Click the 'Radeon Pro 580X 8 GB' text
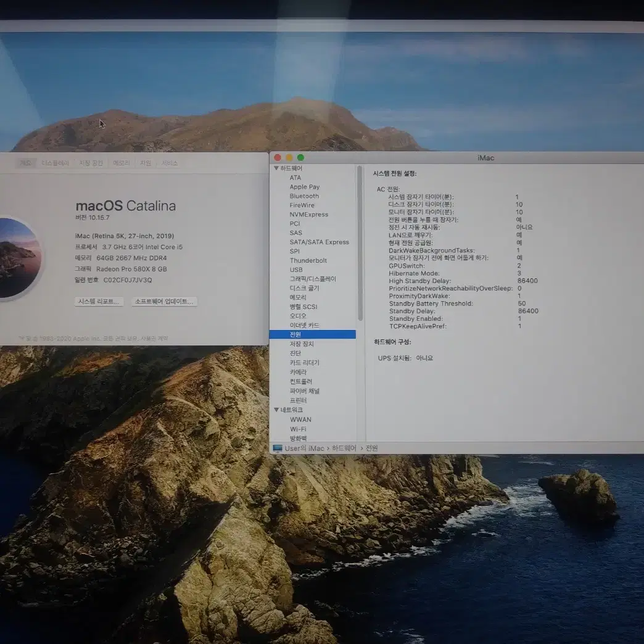Screen dimensions: 644x644 coord(131,269)
